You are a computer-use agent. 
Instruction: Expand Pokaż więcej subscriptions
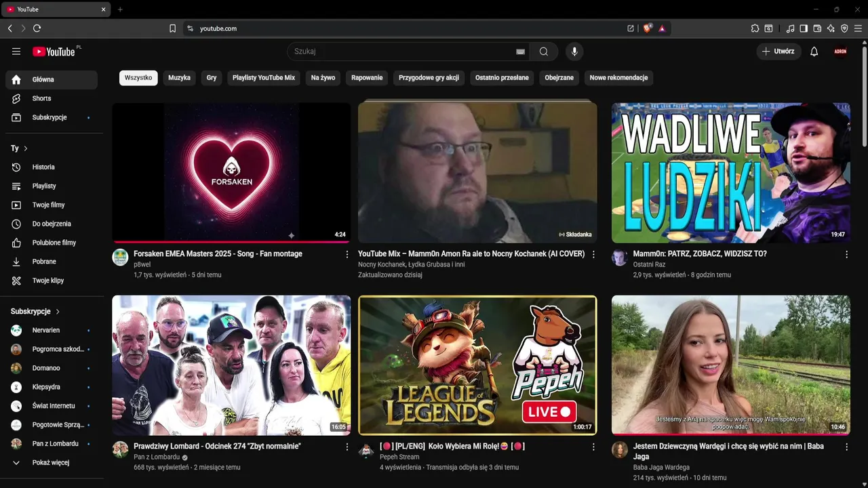pos(52,462)
